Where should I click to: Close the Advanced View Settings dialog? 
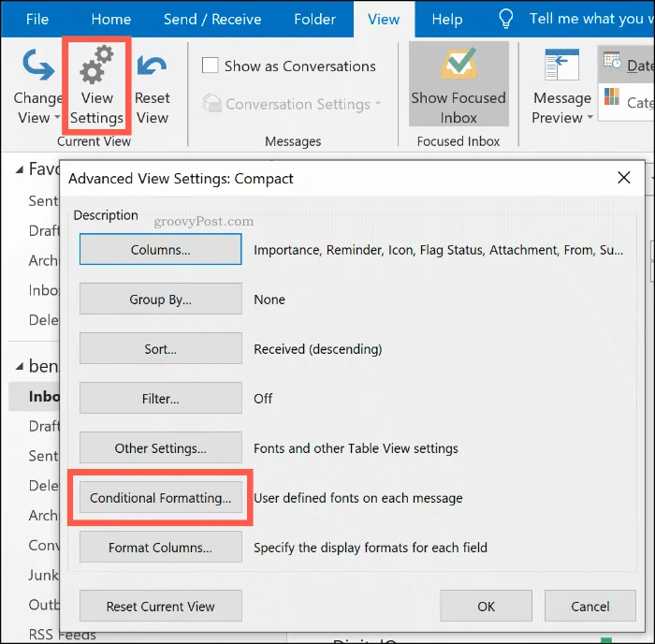[x=624, y=178]
